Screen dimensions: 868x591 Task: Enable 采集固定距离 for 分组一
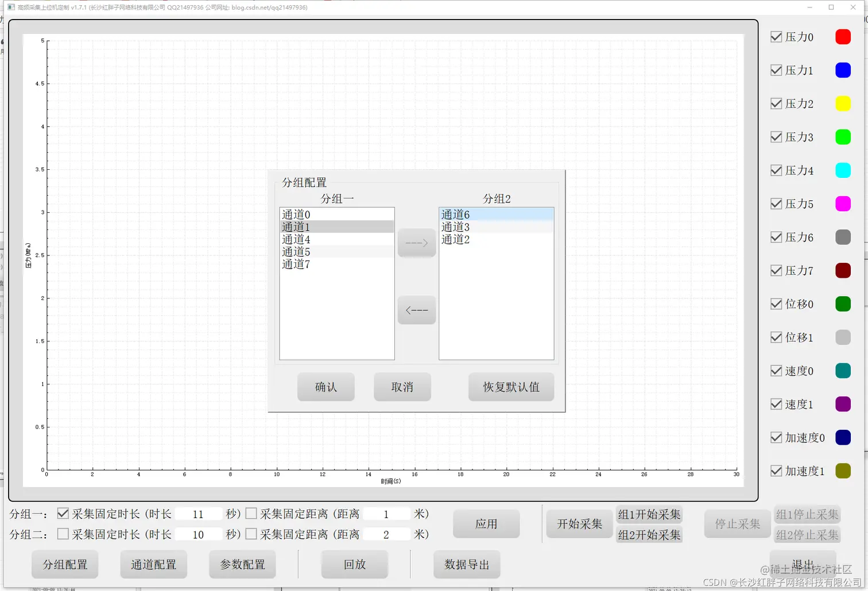pos(251,513)
